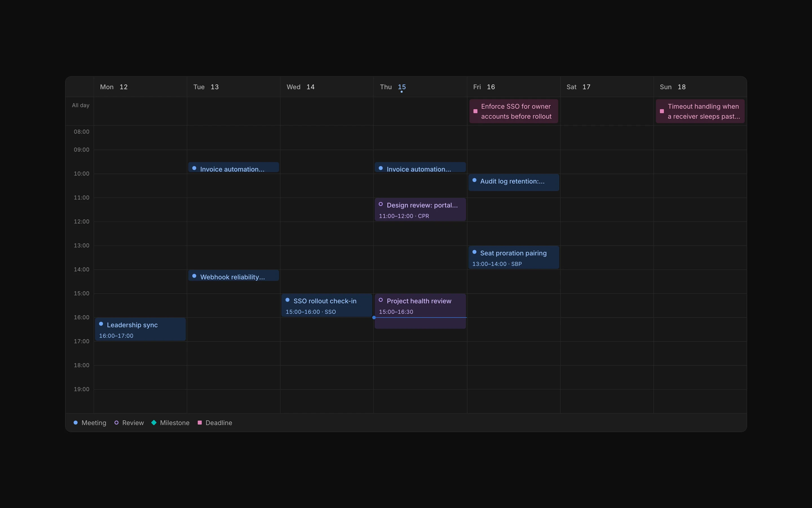Click the Deadline legend entry
Screen dimensions: 812x508
click(x=215, y=423)
